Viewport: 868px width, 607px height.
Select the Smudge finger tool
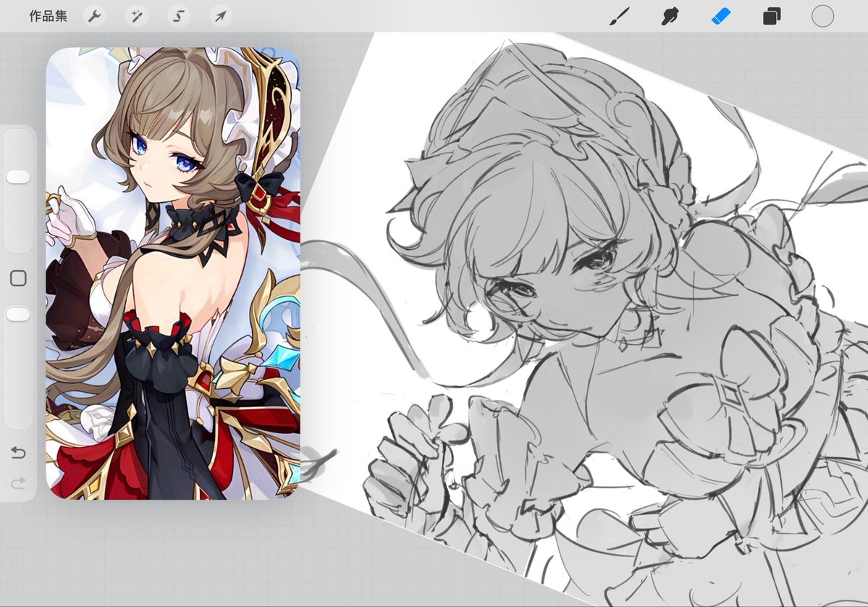pos(670,16)
